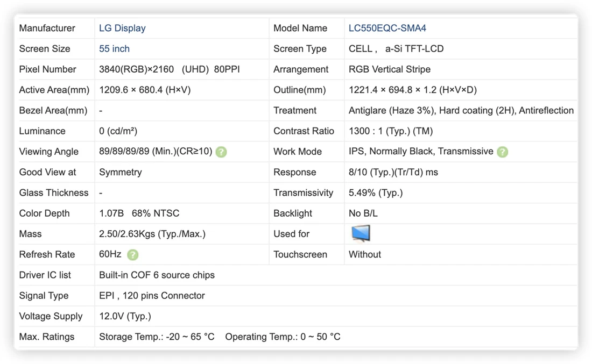The image size is (592, 364).
Task: Click the TV monitor icon in Used for row
Action: click(x=361, y=233)
